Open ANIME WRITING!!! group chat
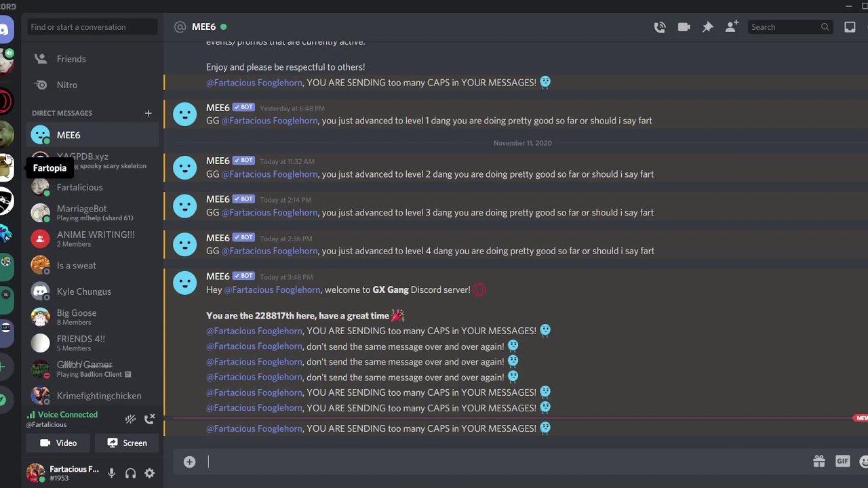The width and height of the screenshot is (868, 488). click(93, 239)
